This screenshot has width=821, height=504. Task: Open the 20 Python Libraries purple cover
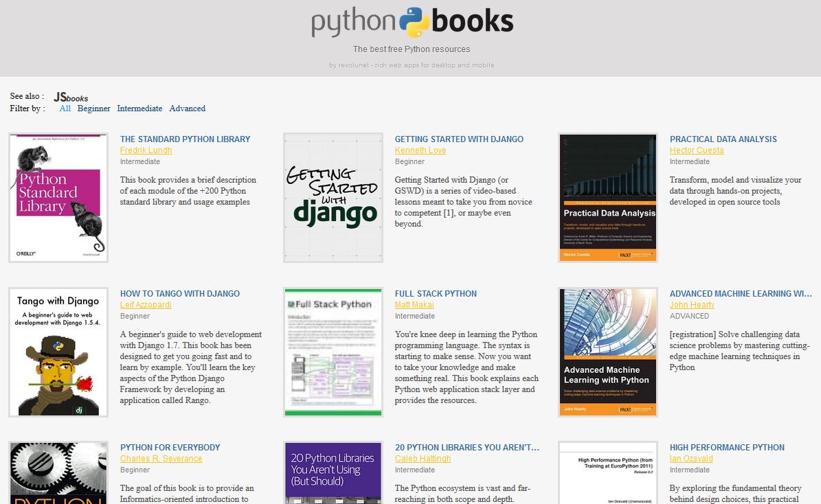click(x=333, y=472)
